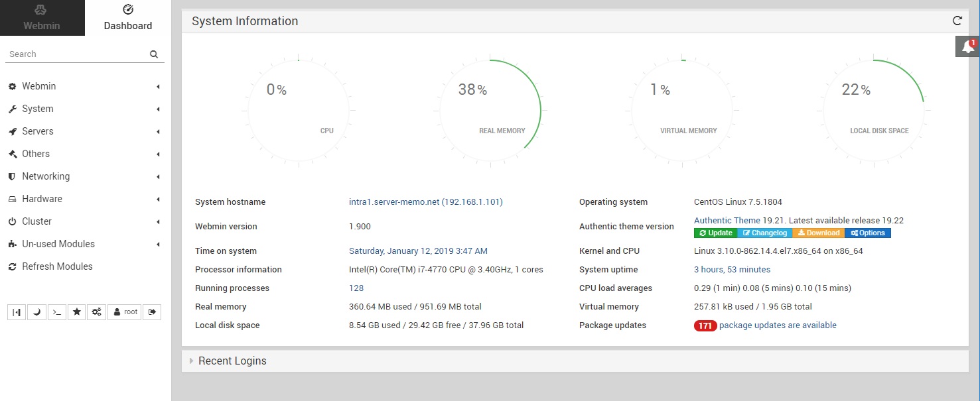This screenshot has height=401, width=980.
Task: Open the system time link
Action: point(418,251)
